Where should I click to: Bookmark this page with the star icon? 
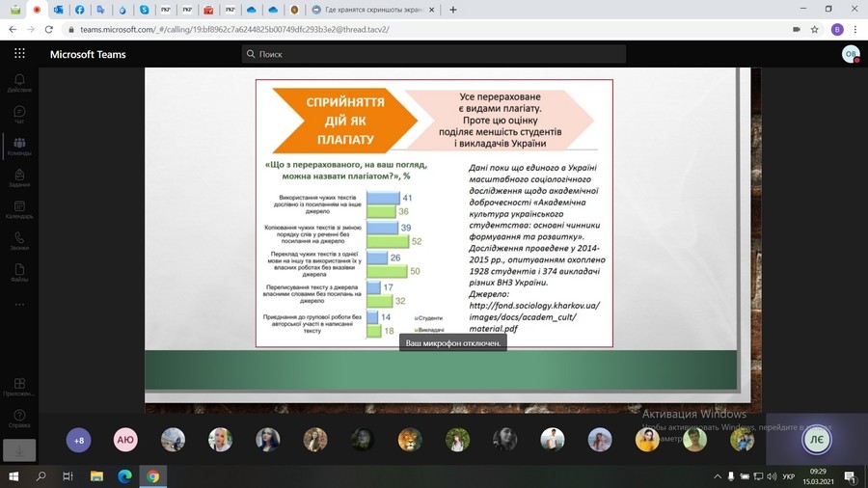814,29
